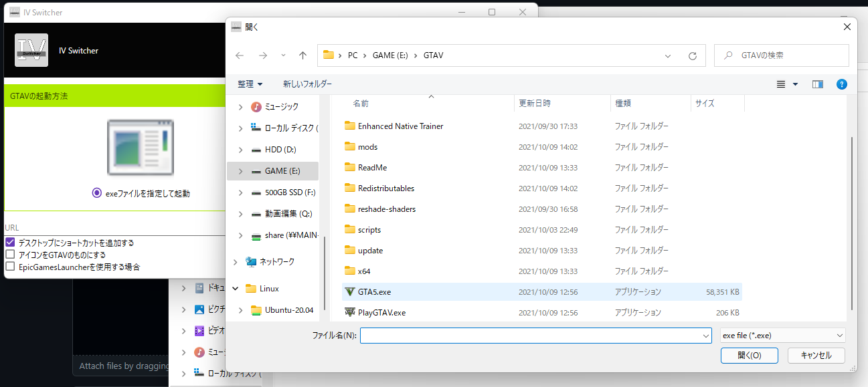Viewport: 868px width, 387px height.
Task: Select ピクチャ icon in background Explorer window
Action: (199, 309)
